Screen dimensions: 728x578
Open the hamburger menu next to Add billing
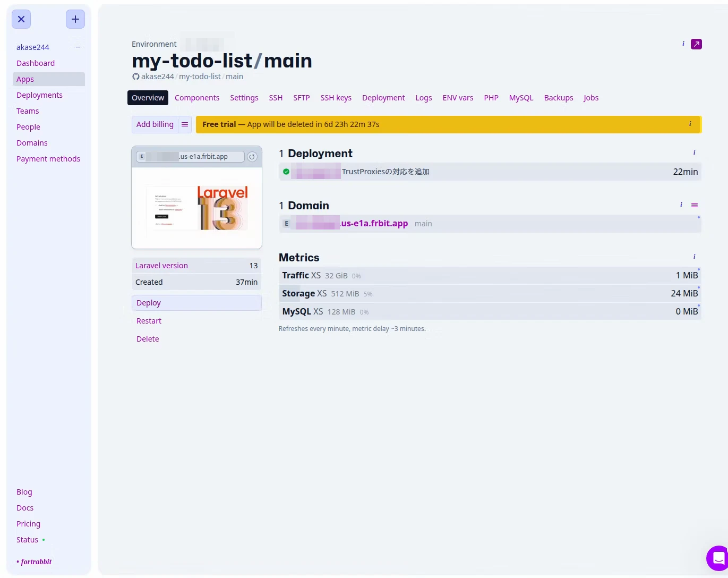click(x=185, y=124)
